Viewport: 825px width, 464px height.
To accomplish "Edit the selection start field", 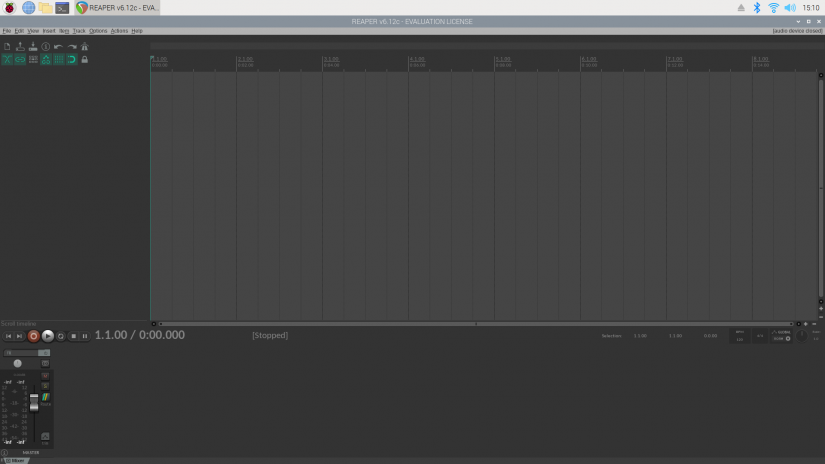I will tap(640, 336).
